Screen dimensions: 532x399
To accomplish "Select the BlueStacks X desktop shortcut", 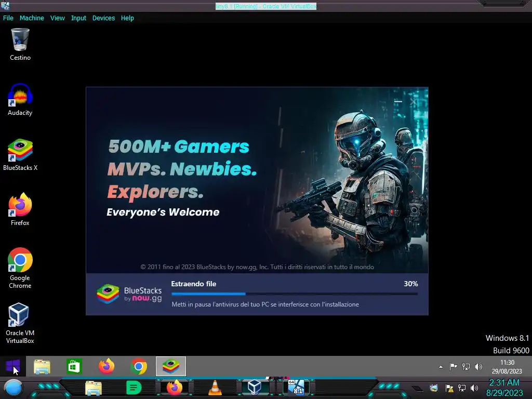I will coord(20,155).
